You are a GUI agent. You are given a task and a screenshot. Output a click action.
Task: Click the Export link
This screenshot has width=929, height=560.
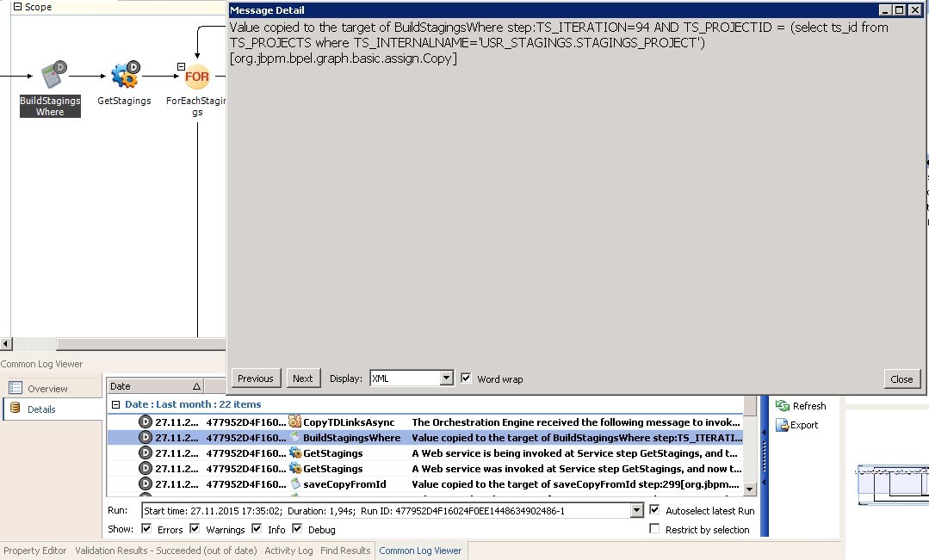[804, 425]
